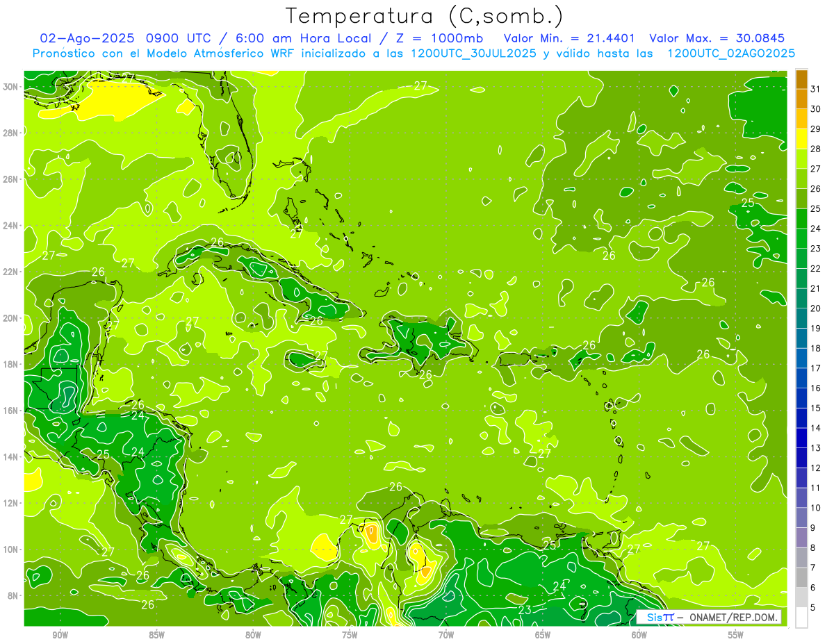The width and height of the screenshot is (834, 644).
Task: Click the colorbar value 14
Action: pyautogui.click(x=816, y=428)
